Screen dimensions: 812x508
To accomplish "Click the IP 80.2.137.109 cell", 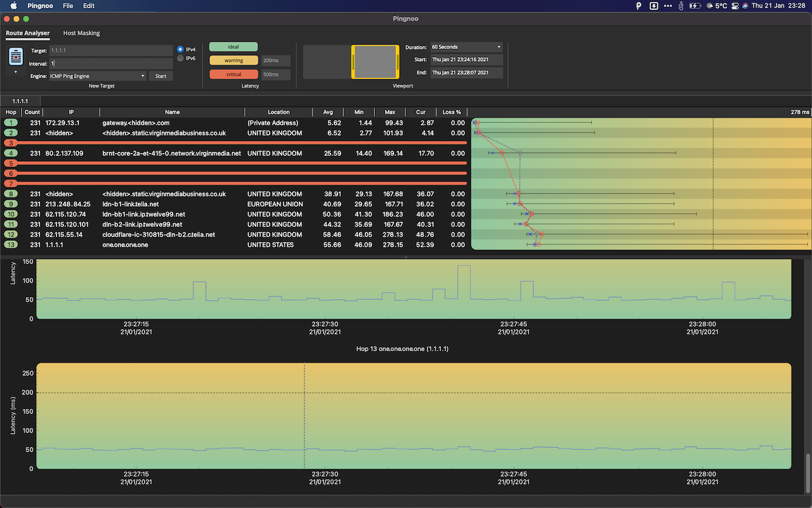I will coord(64,153).
